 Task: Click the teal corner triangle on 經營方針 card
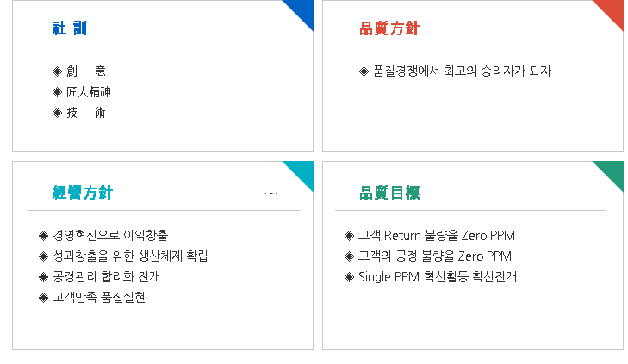tap(302, 171)
